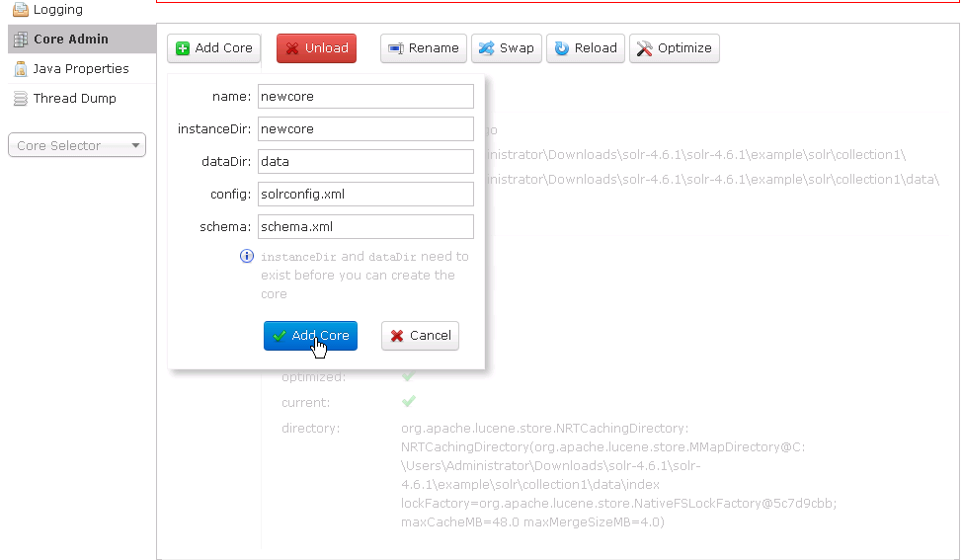Click the Reload core icon

562,48
